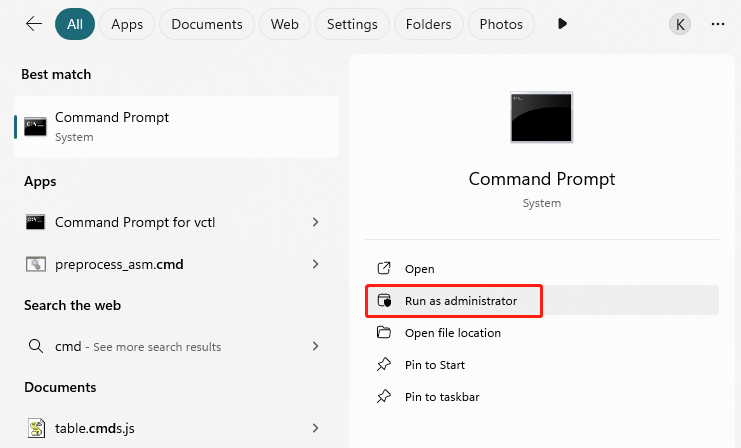Expand the preprocess_asm.cmd chevron arrow
The height and width of the screenshot is (448, 741).
coord(316,264)
